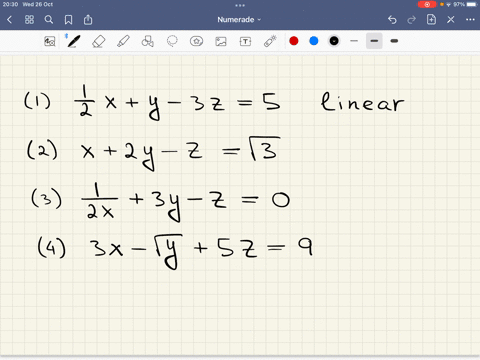
Task: Select the Pen tool
Action: (x=73, y=41)
